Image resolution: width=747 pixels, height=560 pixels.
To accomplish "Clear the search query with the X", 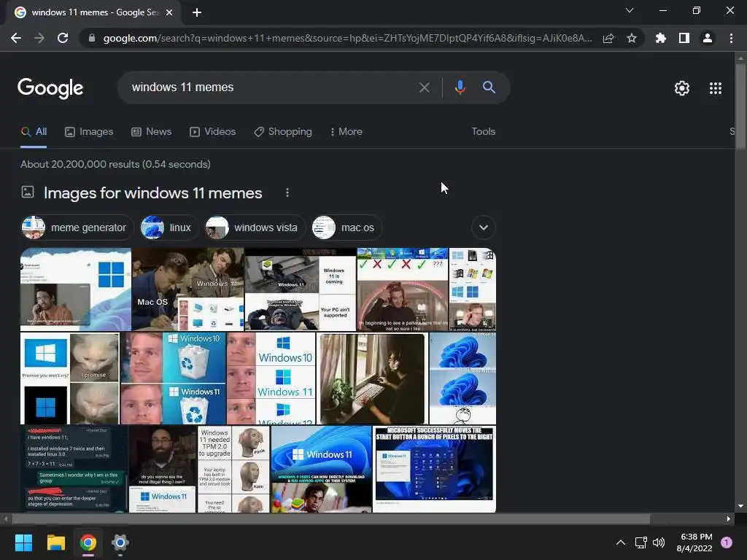I will [424, 87].
